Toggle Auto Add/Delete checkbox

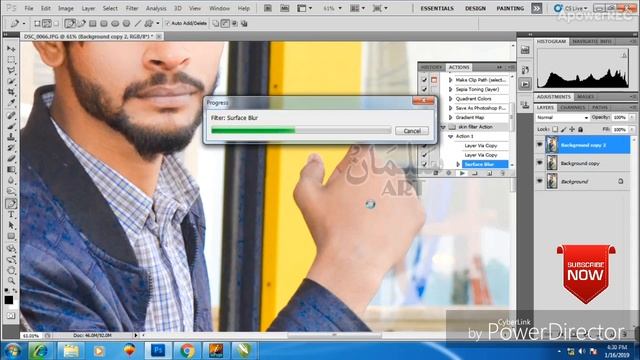(167, 23)
